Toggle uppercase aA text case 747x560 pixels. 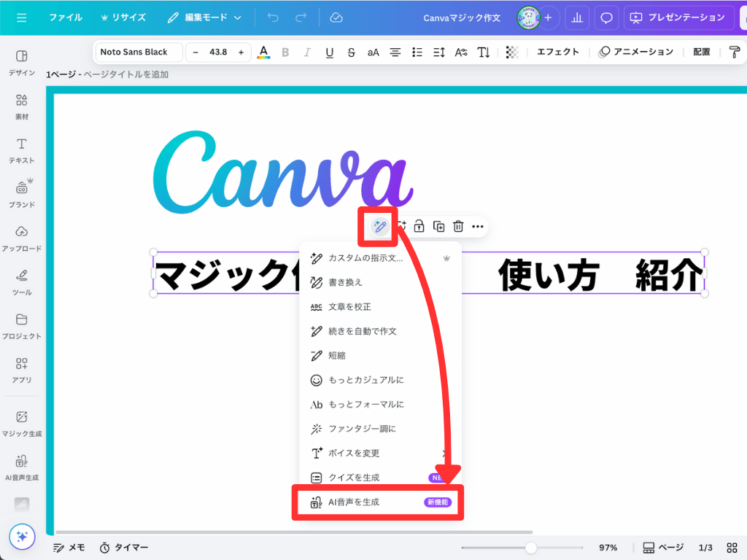pyautogui.click(x=373, y=52)
